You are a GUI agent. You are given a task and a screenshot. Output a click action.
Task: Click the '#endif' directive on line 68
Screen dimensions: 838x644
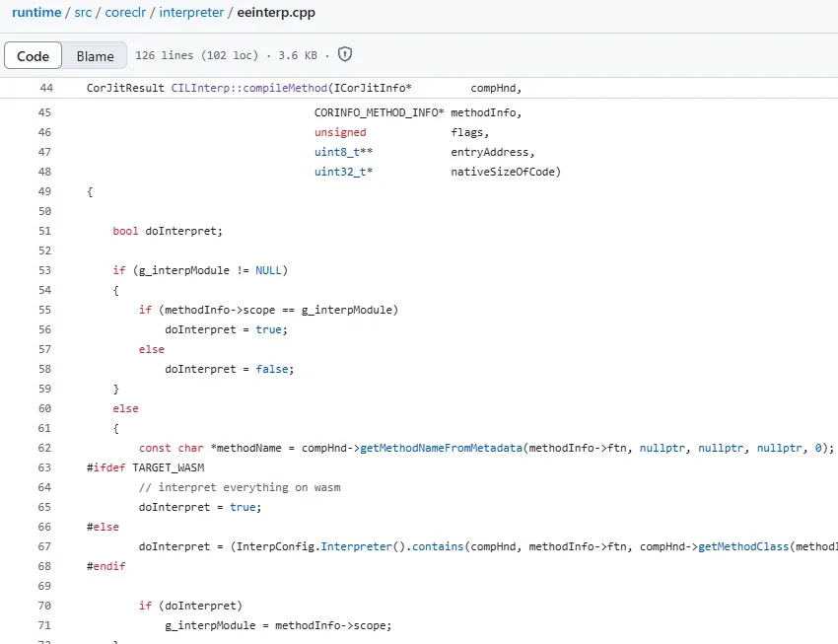click(105, 566)
